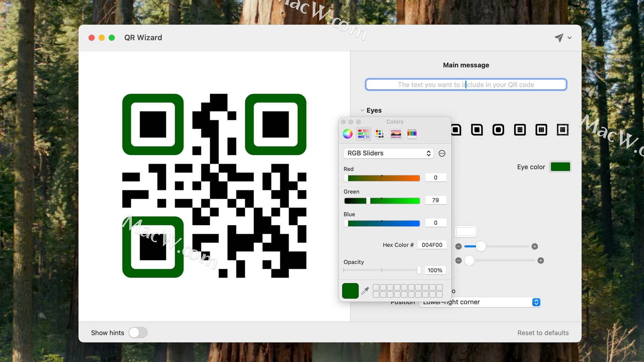Image resolution: width=644 pixels, height=362 pixels.
Task: Click plus on the upper size slider
Action: click(535, 246)
